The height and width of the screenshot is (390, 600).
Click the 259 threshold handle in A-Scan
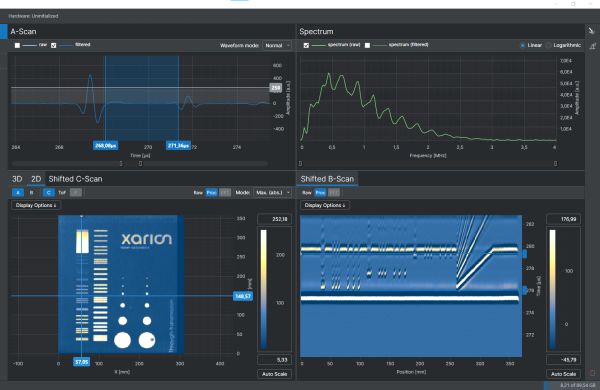(x=276, y=88)
